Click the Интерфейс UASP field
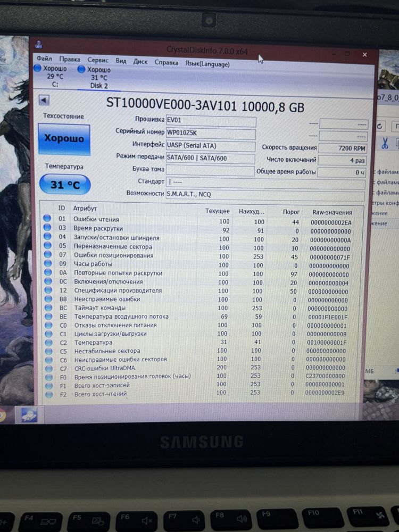 pyautogui.click(x=210, y=146)
